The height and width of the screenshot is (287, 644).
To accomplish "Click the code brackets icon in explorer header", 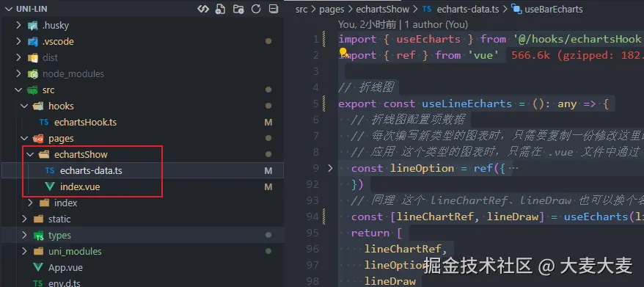I will click(x=203, y=9).
